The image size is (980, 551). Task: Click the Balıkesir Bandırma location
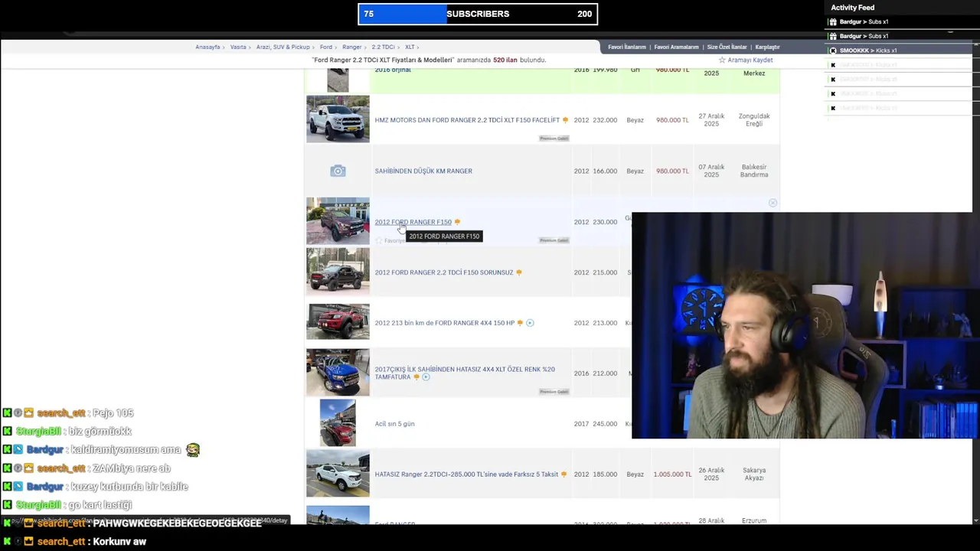click(x=754, y=171)
